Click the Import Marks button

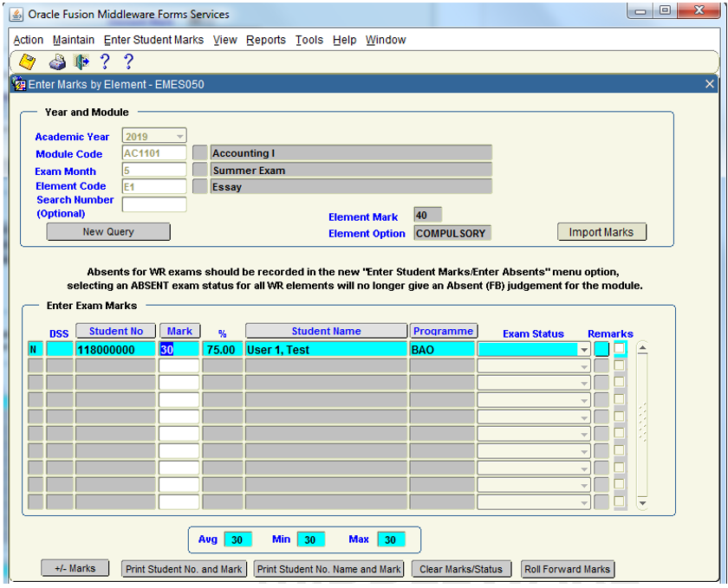click(x=601, y=232)
